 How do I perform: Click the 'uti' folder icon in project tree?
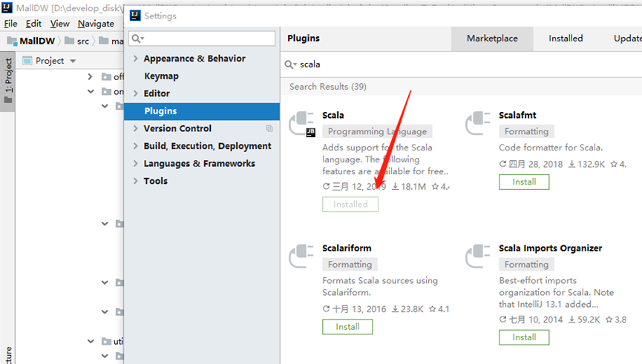[106, 341]
